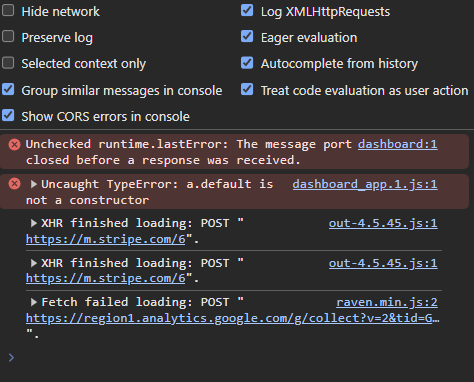Image resolution: width=474 pixels, height=382 pixels.
Task: Open the raven.min.js:2 source link
Action: pos(387,302)
